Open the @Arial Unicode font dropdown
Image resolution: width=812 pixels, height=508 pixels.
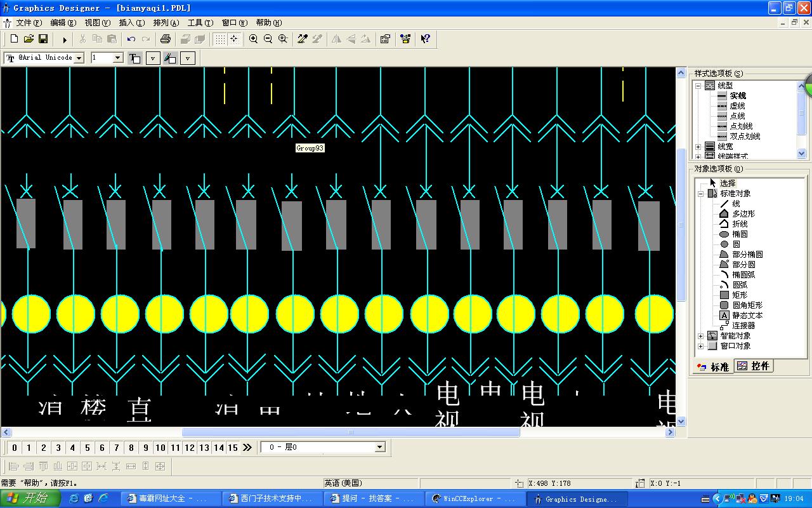(79, 58)
